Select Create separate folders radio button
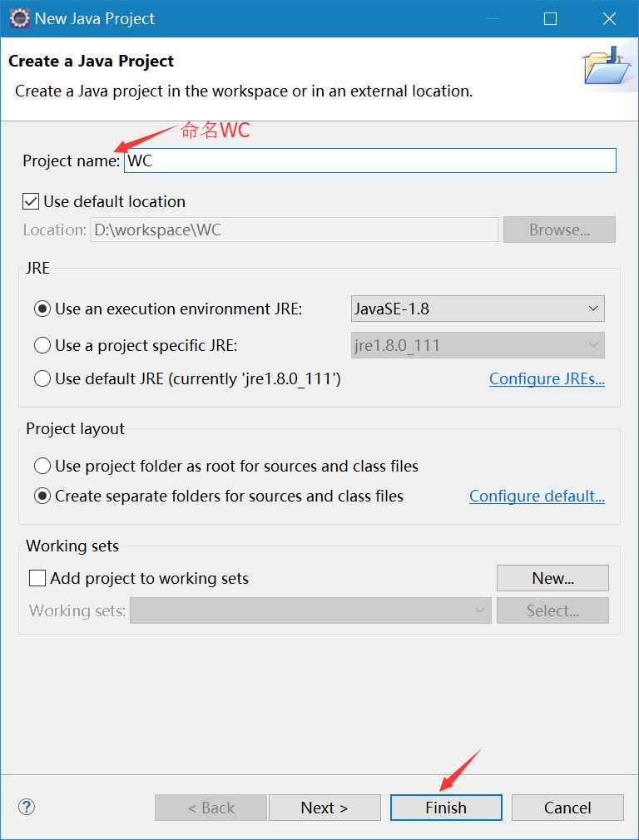 tap(42, 496)
